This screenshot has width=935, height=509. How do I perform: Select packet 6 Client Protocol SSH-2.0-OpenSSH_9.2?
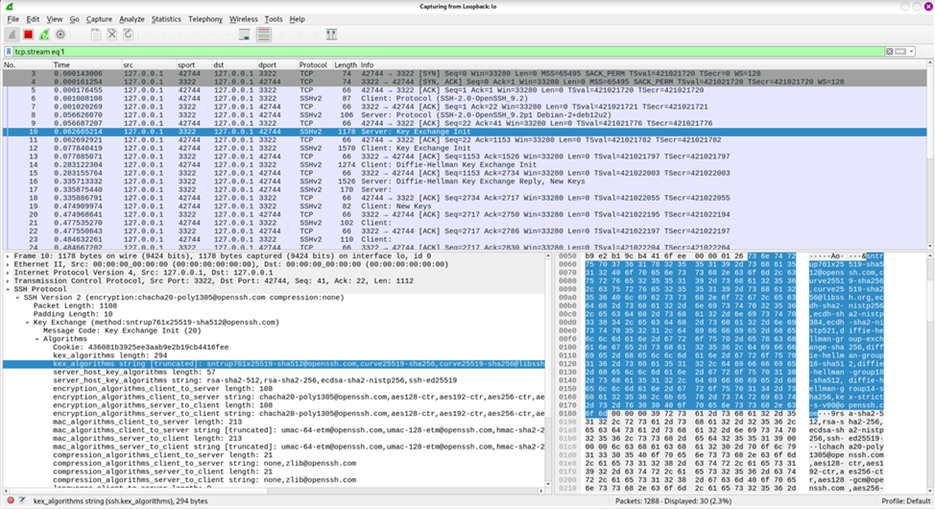point(465,98)
